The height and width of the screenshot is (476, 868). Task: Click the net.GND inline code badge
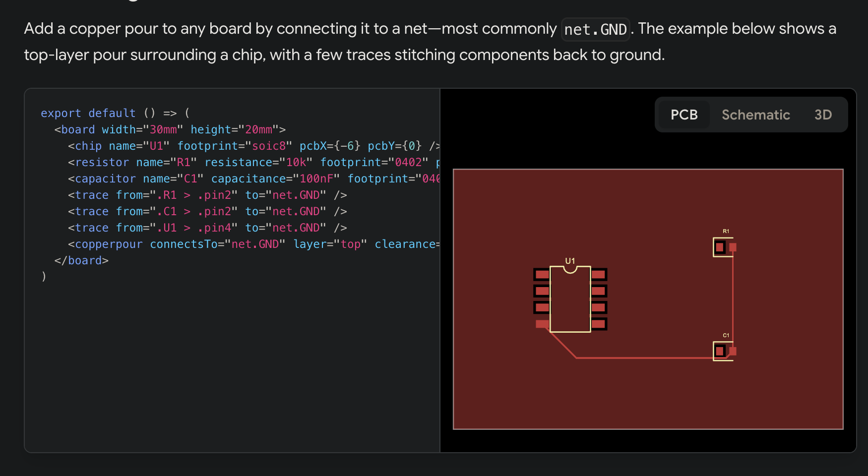click(x=595, y=29)
